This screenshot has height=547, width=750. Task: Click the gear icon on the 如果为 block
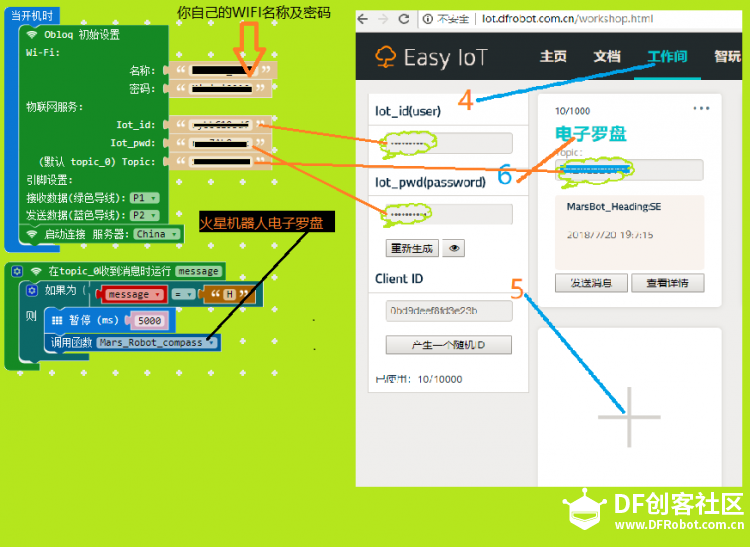32,291
